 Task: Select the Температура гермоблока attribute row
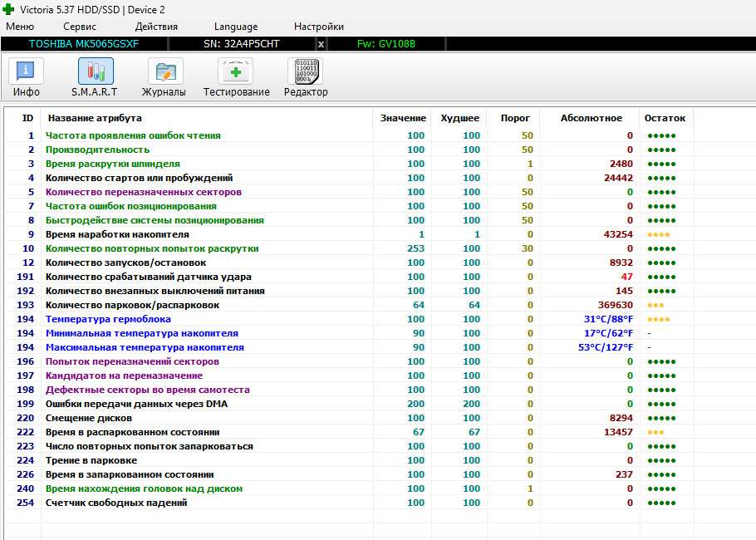tap(108, 319)
